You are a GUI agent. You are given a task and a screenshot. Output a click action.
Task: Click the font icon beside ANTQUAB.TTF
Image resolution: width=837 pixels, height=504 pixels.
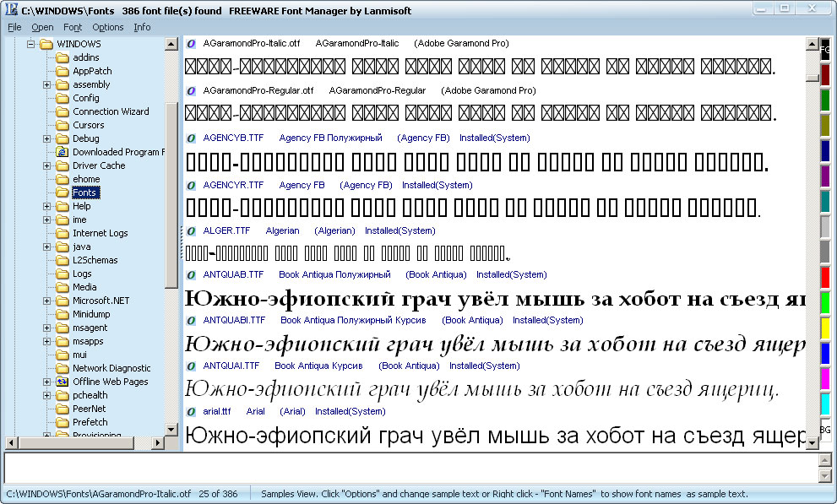[x=191, y=274]
